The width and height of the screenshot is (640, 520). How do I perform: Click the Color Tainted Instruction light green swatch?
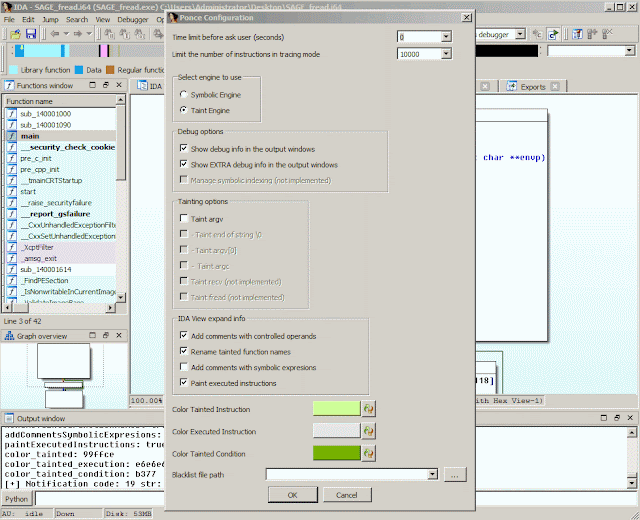(x=336, y=409)
